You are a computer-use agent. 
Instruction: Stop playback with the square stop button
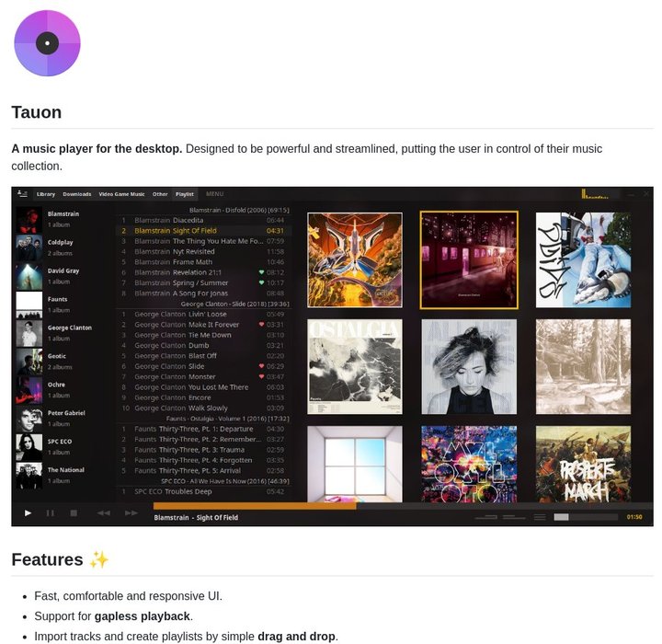click(x=74, y=513)
